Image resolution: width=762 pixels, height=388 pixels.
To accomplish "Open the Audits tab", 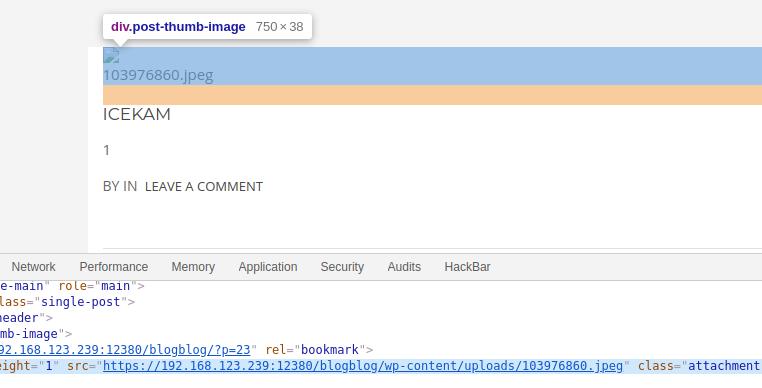I will pyautogui.click(x=404, y=267).
